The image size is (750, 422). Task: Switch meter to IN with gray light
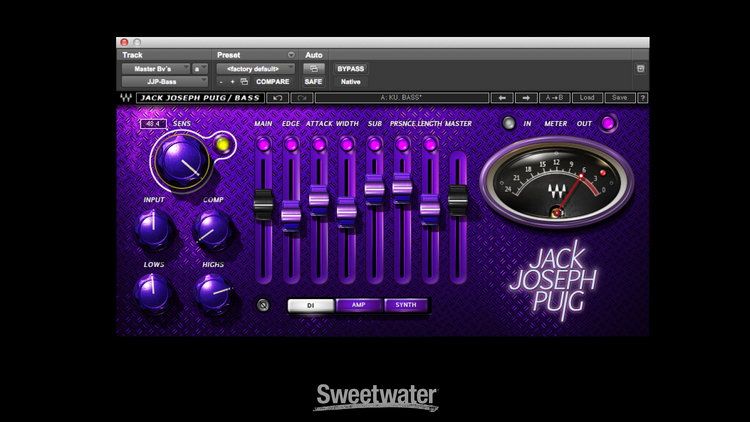tap(508, 123)
